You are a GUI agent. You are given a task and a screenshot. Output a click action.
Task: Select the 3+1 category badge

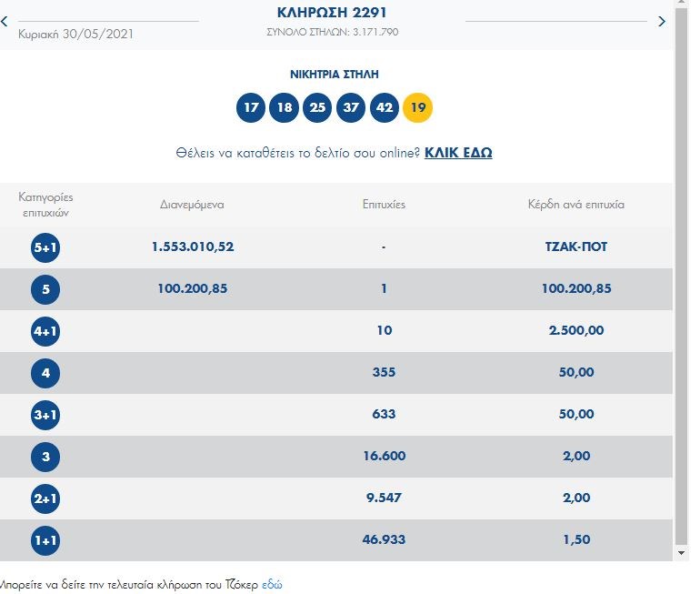tap(45, 414)
